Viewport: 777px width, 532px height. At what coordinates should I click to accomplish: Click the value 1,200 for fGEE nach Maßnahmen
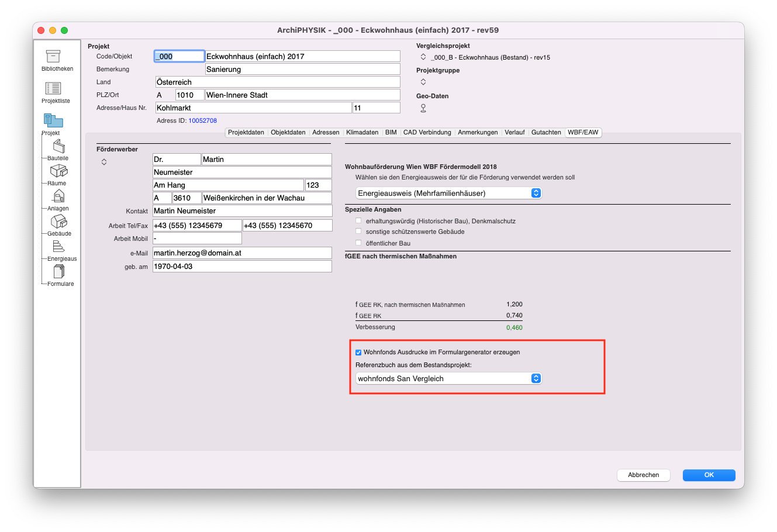pos(514,304)
